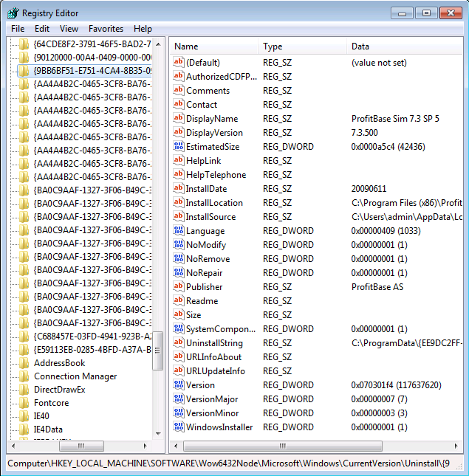469x476 pixels.
Task: Click the DWORD icon beside NoModify
Action: click(x=179, y=244)
